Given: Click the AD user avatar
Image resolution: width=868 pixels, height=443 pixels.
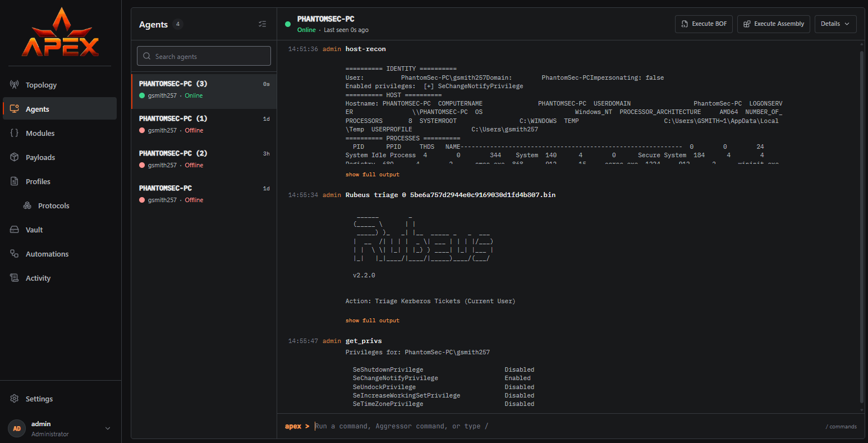Looking at the screenshot, I should tap(17, 428).
